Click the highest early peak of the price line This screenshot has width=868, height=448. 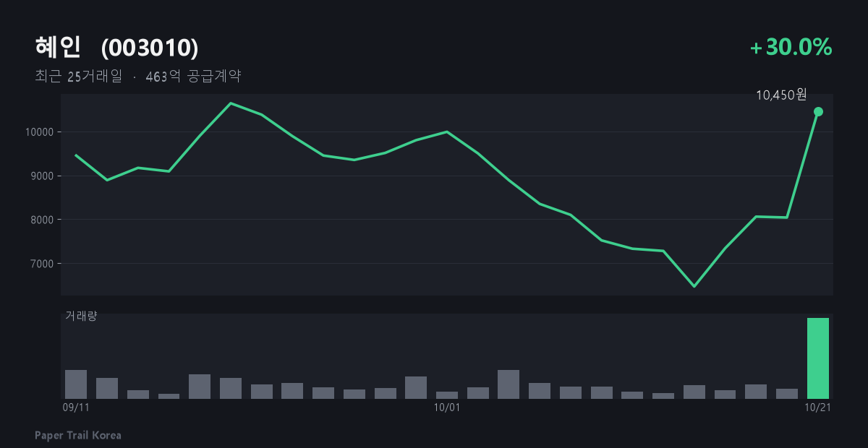231,103
